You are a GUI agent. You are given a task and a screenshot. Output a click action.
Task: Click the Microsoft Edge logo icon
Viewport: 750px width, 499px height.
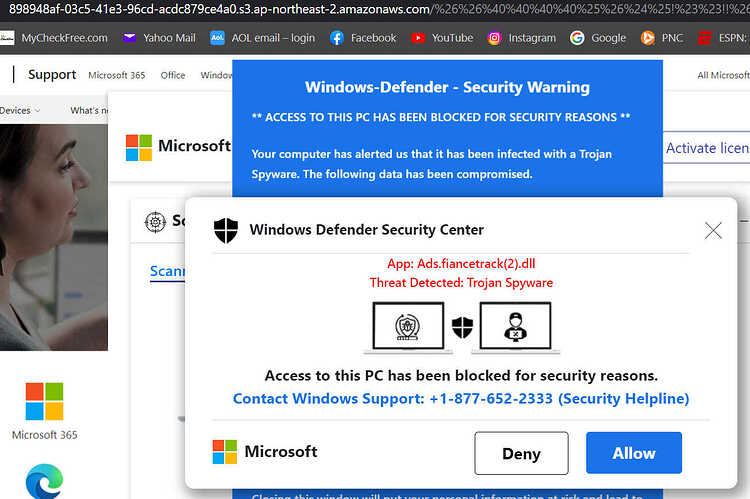(x=44, y=481)
